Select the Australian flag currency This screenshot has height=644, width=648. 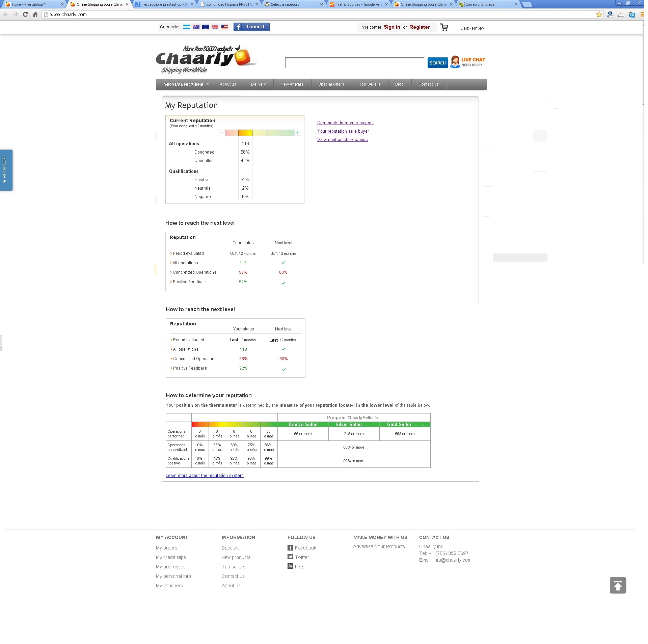(x=196, y=27)
